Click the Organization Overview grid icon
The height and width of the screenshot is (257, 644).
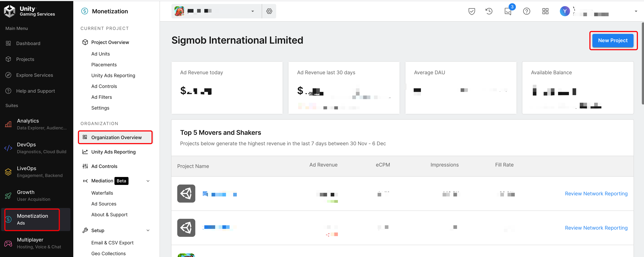coord(85,137)
